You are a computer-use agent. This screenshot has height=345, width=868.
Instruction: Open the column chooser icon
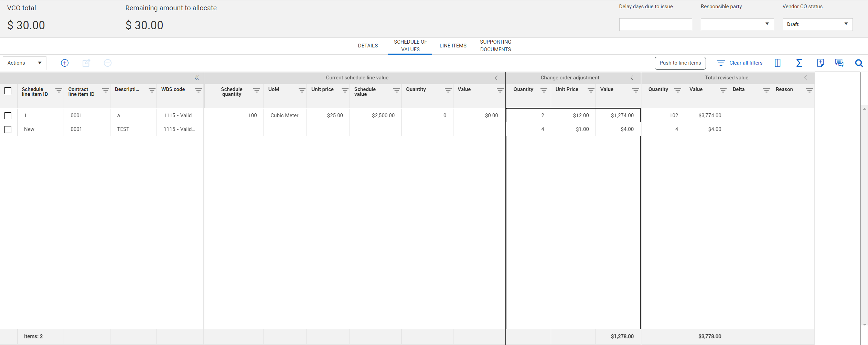click(x=778, y=63)
